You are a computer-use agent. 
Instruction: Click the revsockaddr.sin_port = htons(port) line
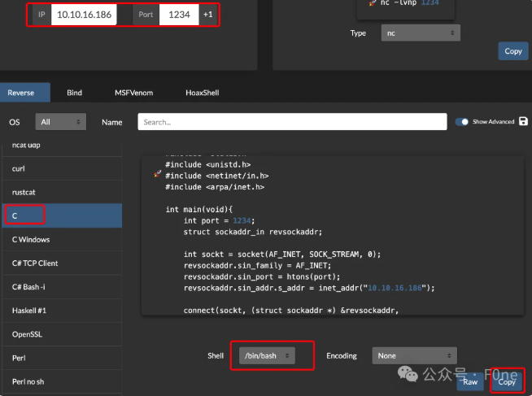tap(262, 276)
